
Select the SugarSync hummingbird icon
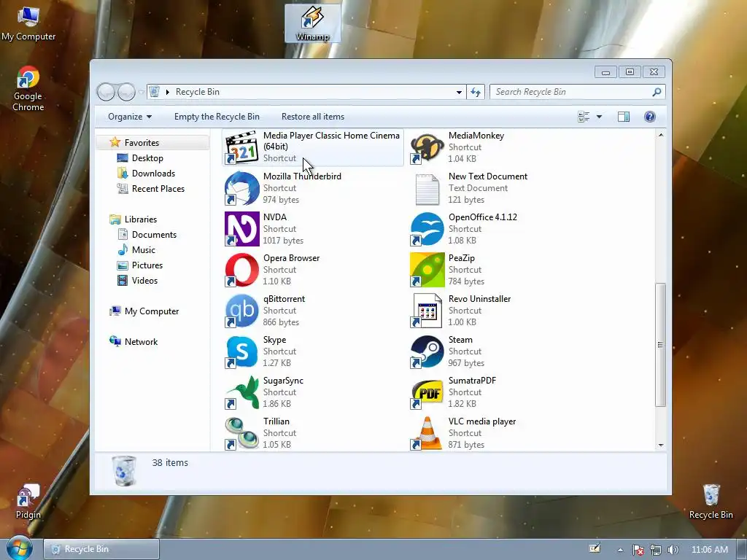[241, 392]
